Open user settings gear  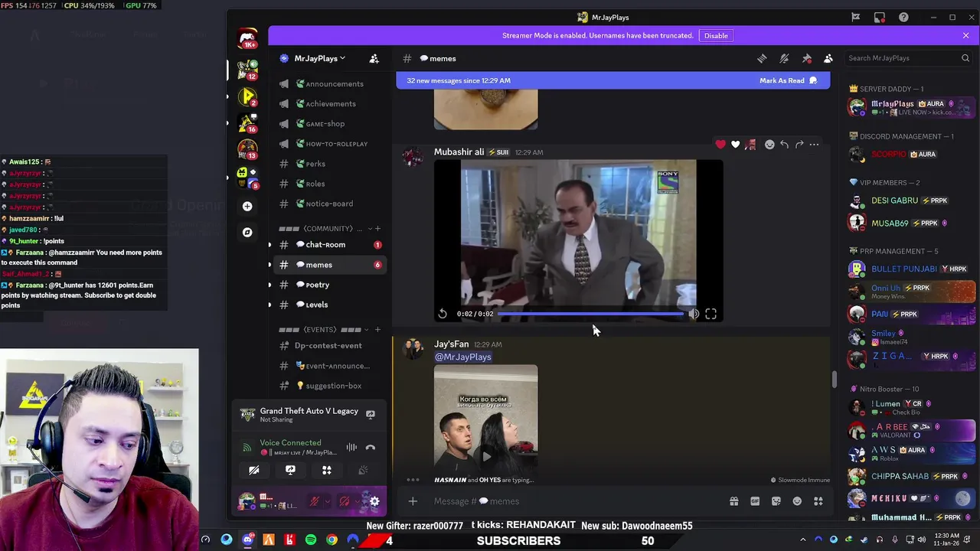[374, 502]
